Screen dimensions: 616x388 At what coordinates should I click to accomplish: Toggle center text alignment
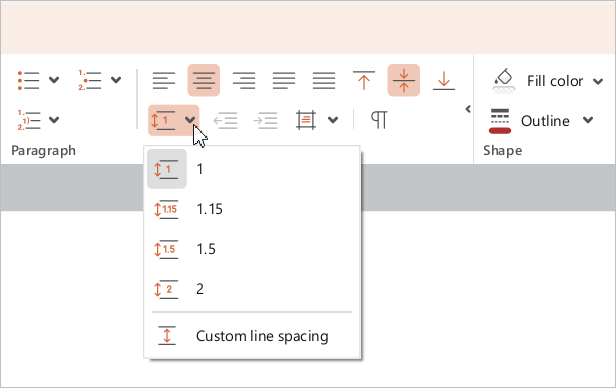[204, 80]
